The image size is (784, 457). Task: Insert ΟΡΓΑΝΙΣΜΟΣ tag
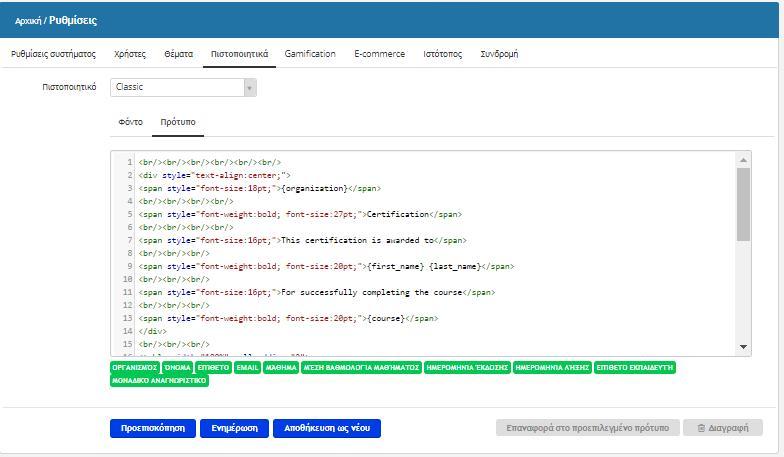pyautogui.click(x=134, y=368)
